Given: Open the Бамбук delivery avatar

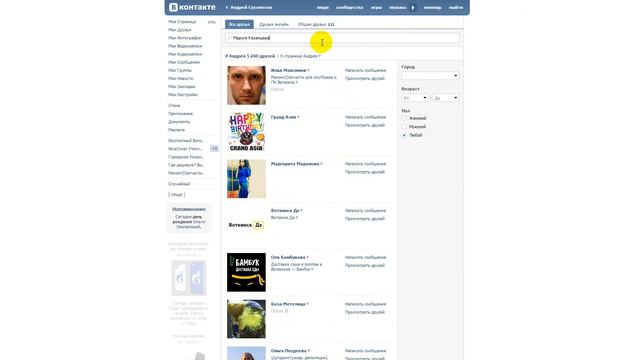Looking at the screenshot, I should pyautogui.click(x=246, y=272).
